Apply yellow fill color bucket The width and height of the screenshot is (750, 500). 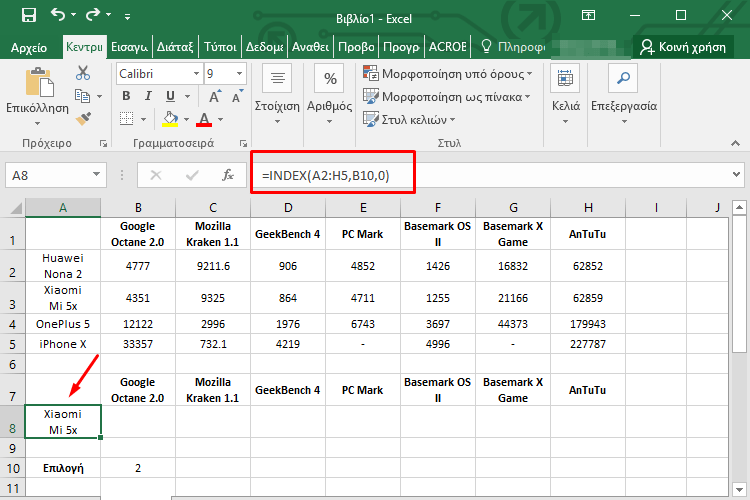click(x=170, y=119)
